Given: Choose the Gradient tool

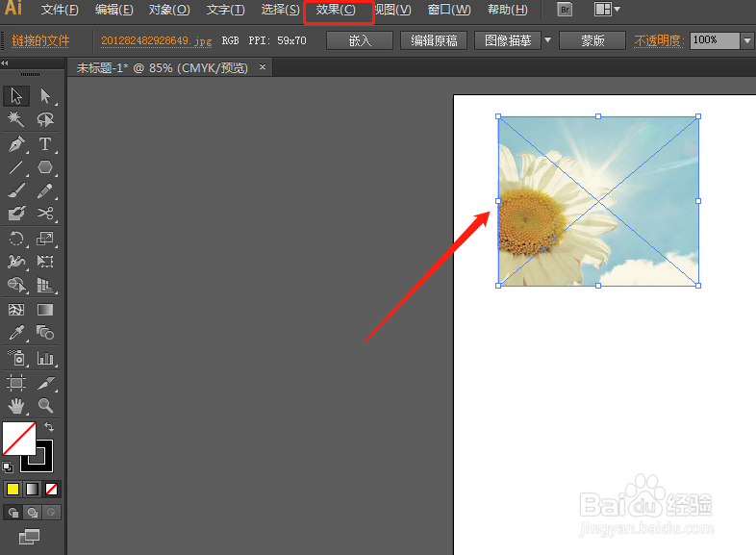Looking at the screenshot, I should coord(45,310).
